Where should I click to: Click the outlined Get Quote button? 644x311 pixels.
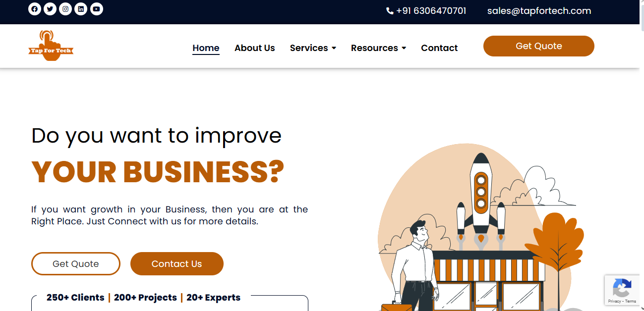[75, 264]
